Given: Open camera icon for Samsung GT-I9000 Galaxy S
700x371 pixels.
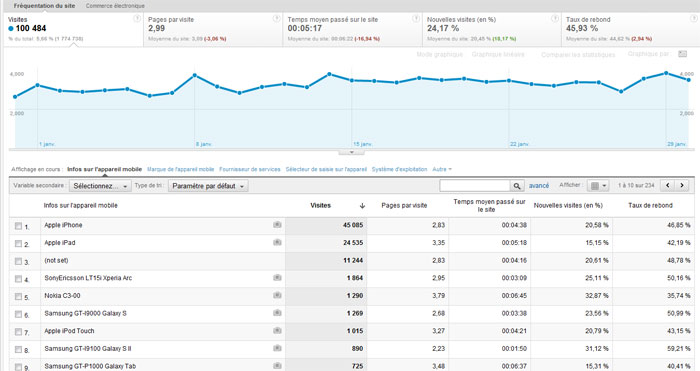Looking at the screenshot, I should click(277, 313).
